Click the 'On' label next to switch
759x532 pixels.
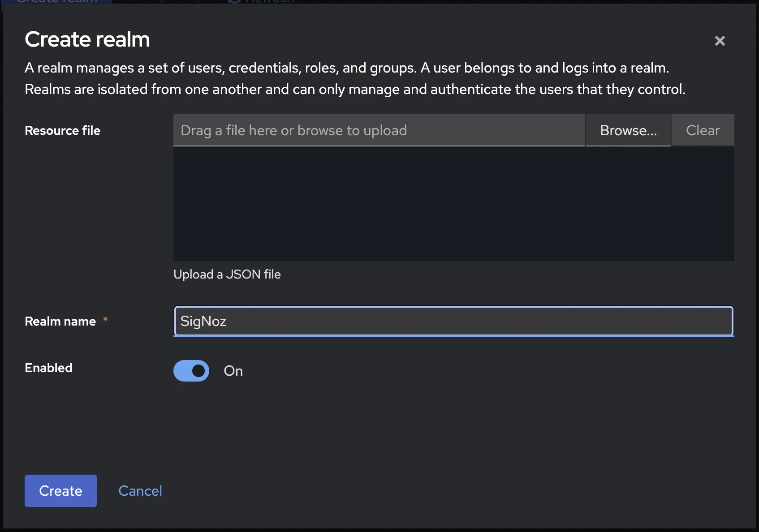(233, 371)
